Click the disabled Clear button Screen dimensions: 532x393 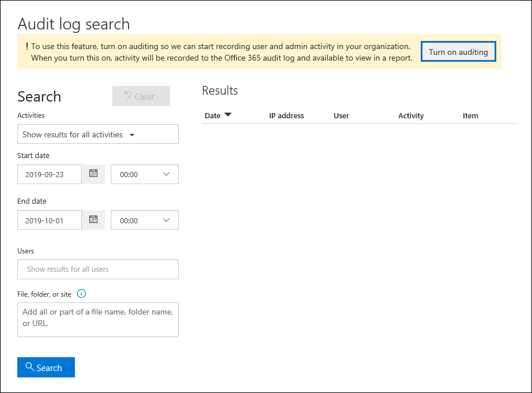pos(141,96)
